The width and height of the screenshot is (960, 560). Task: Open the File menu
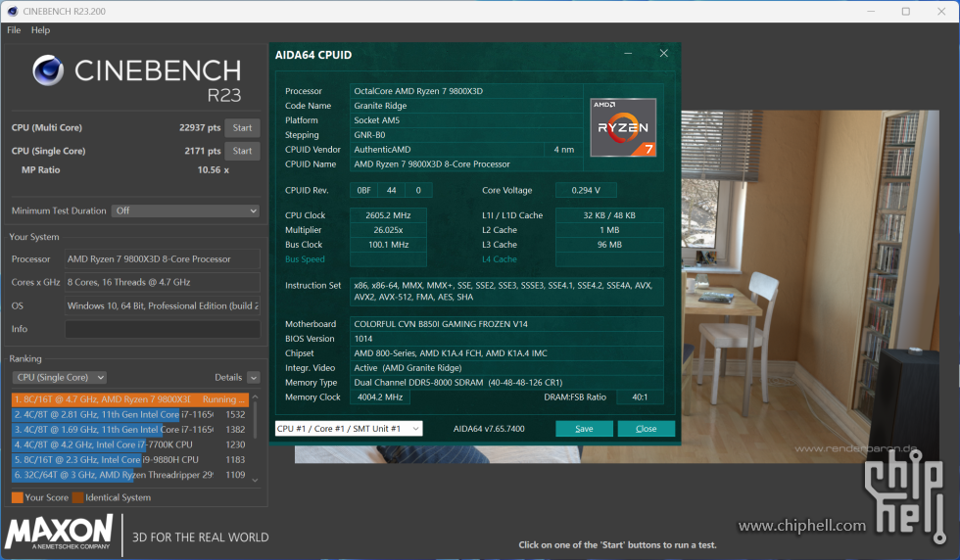[14, 30]
